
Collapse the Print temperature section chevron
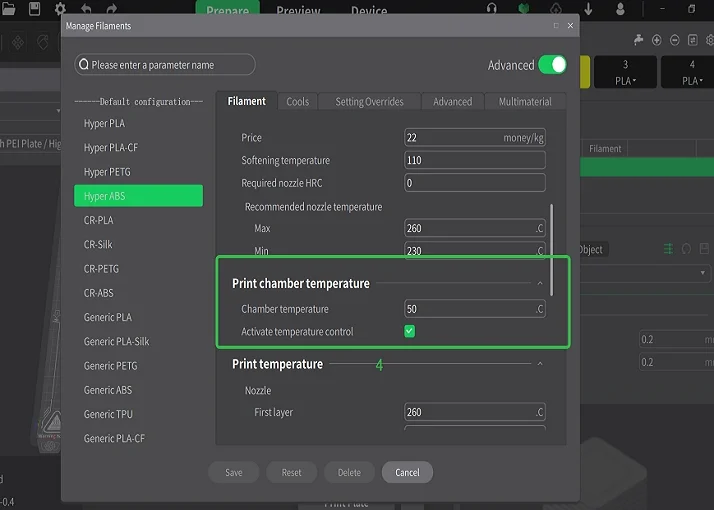point(540,364)
